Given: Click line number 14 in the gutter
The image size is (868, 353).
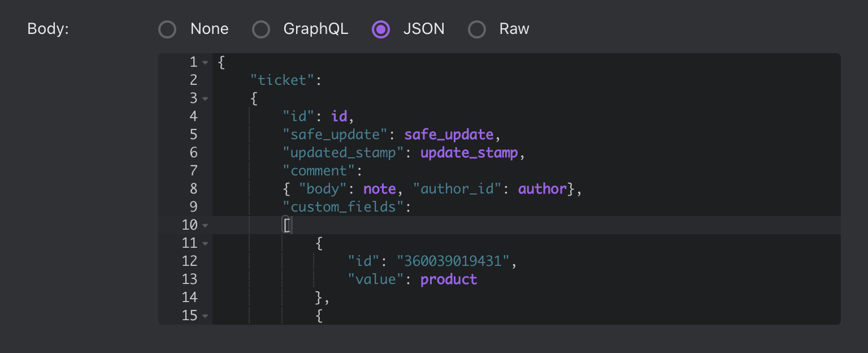Looking at the screenshot, I should 189,298.
